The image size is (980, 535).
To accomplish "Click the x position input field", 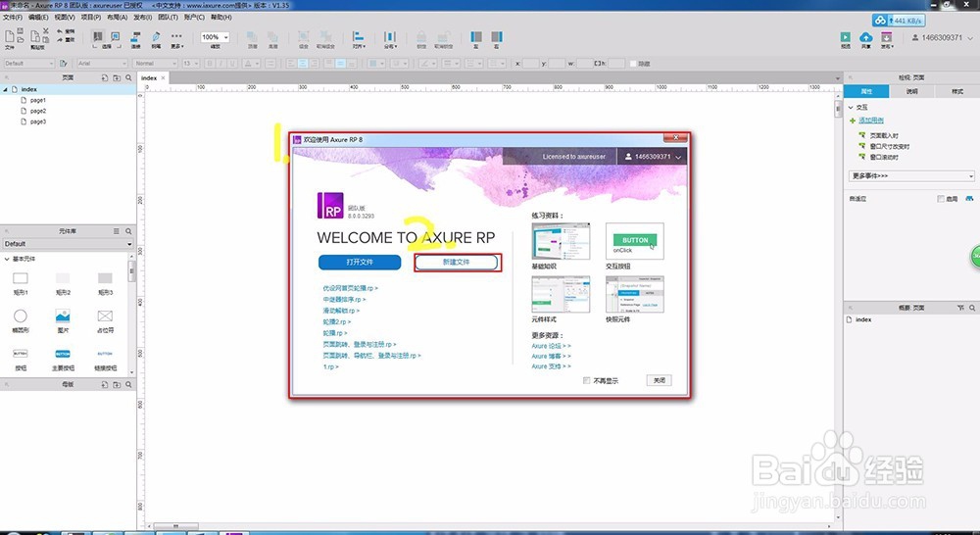I will point(530,64).
